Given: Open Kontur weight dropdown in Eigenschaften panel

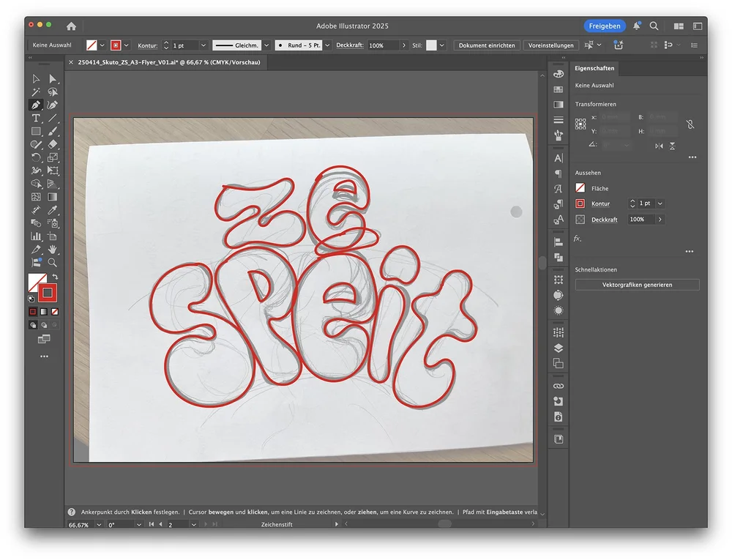Looking at the screenshot, I should [x=660, y=204].
